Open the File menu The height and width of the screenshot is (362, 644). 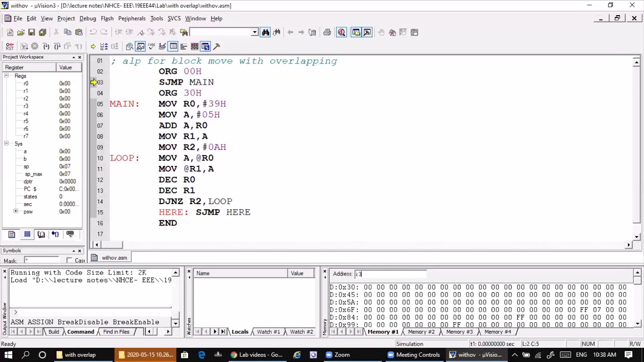pyautogui.click(x=18, y=19)
